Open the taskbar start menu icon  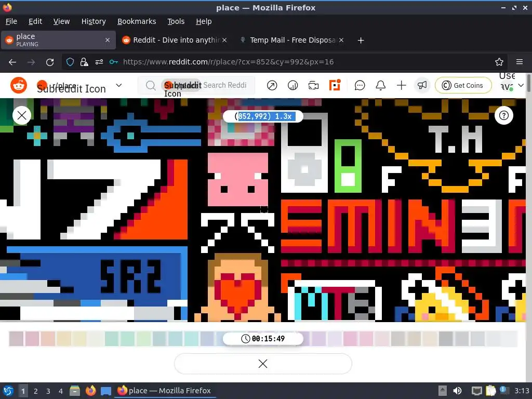pyautogui.click(x=8, y=391)
